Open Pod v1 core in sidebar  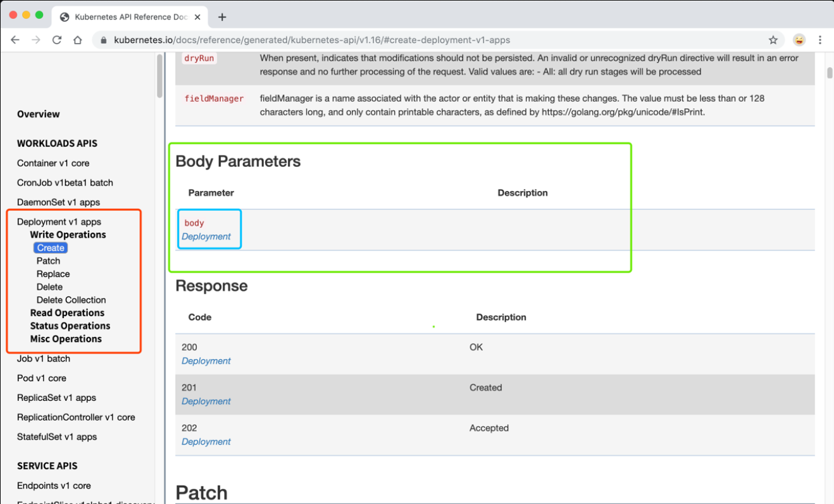click(x=42, y=378)
